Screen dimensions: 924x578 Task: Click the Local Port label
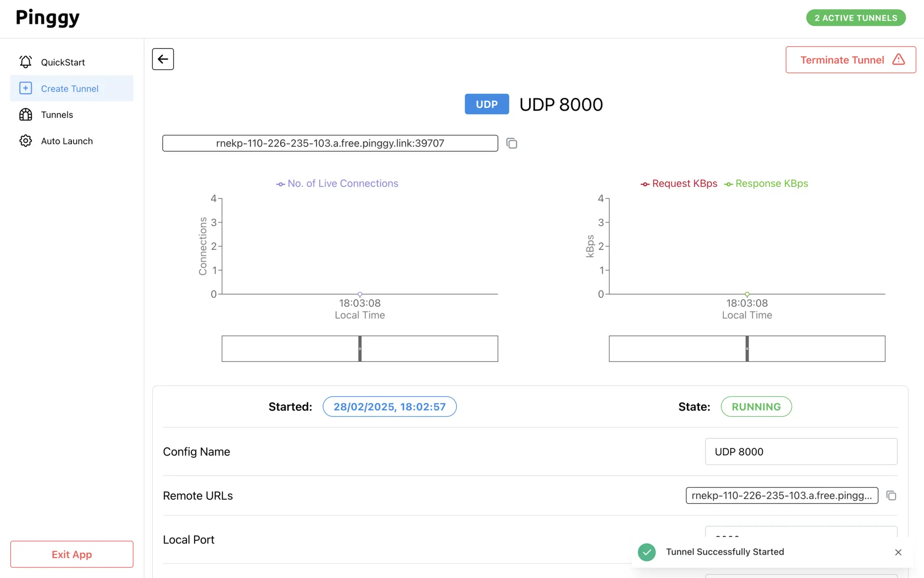tap(189, 539)
